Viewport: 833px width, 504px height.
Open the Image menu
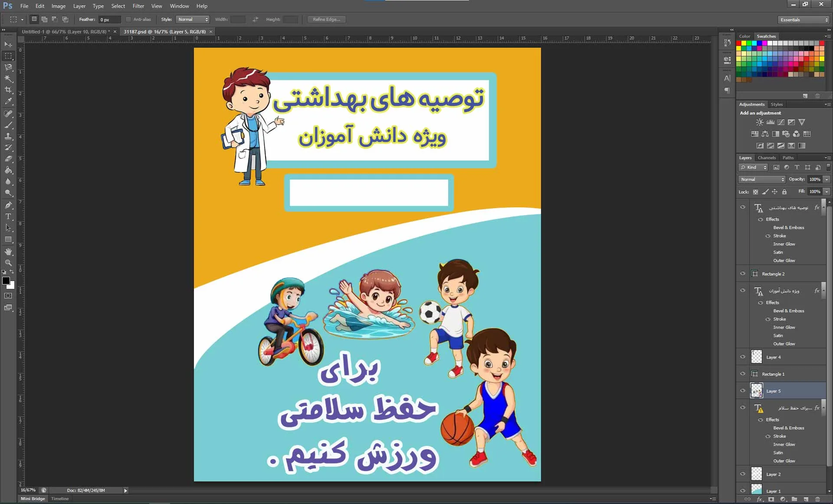point(59,6)
